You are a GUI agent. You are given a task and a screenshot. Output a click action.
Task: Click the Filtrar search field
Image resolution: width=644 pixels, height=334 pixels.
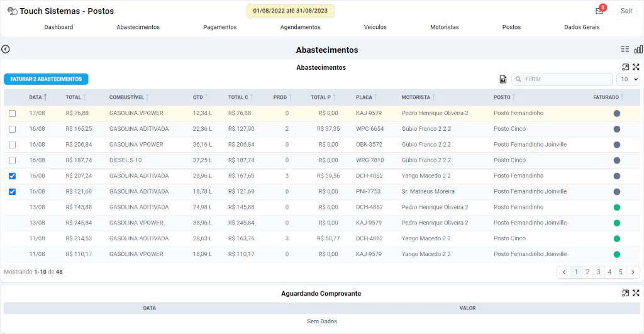562,79
